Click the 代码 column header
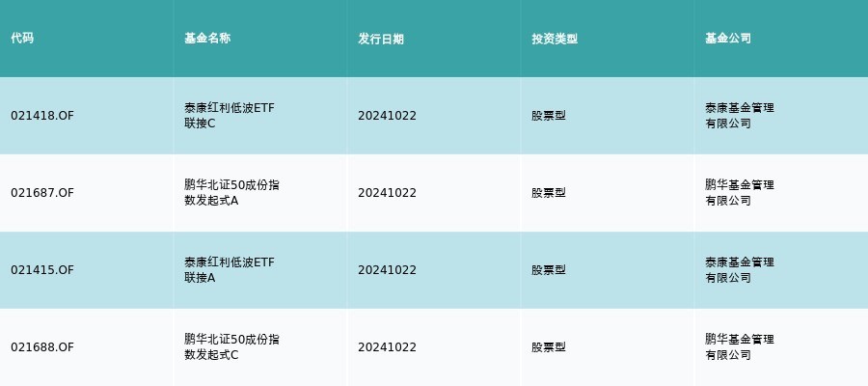This screenshot has height=386, width=868. [x=22, y=39]
